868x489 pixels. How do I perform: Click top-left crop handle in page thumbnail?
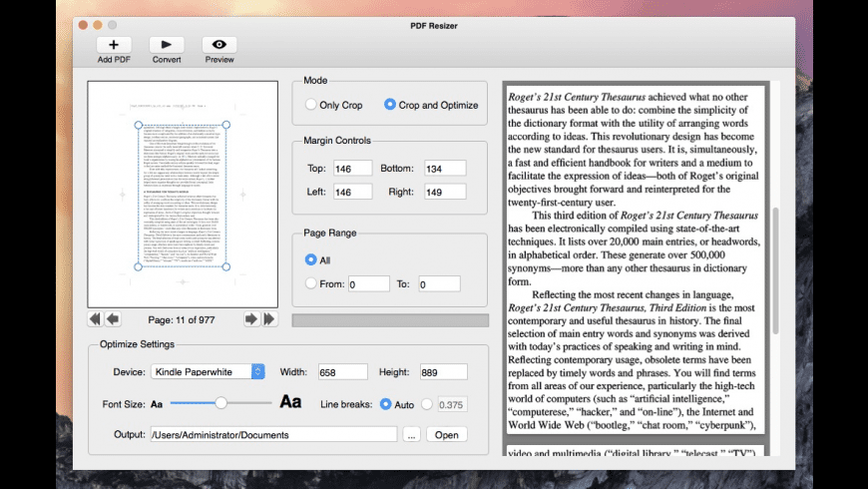tap(139, 125)
